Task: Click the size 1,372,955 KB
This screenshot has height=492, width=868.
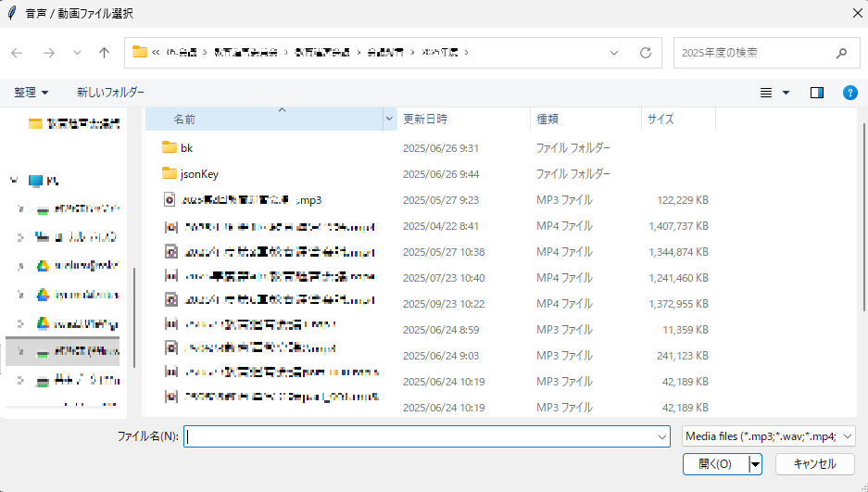Action: pos(678,304)
